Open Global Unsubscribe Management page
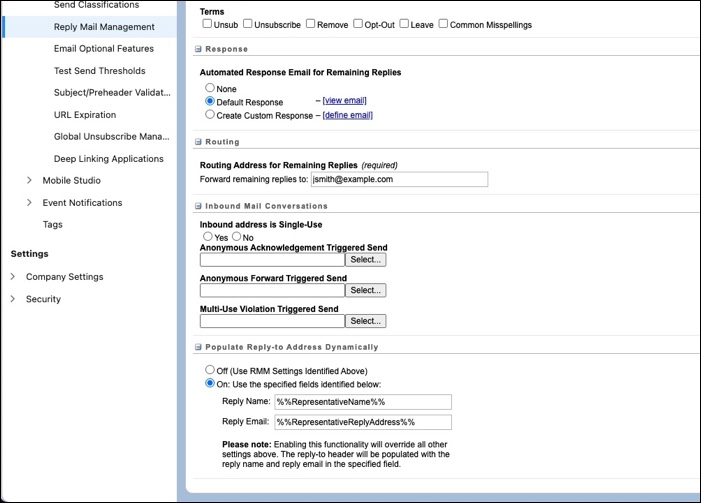 tap(112, 136)
